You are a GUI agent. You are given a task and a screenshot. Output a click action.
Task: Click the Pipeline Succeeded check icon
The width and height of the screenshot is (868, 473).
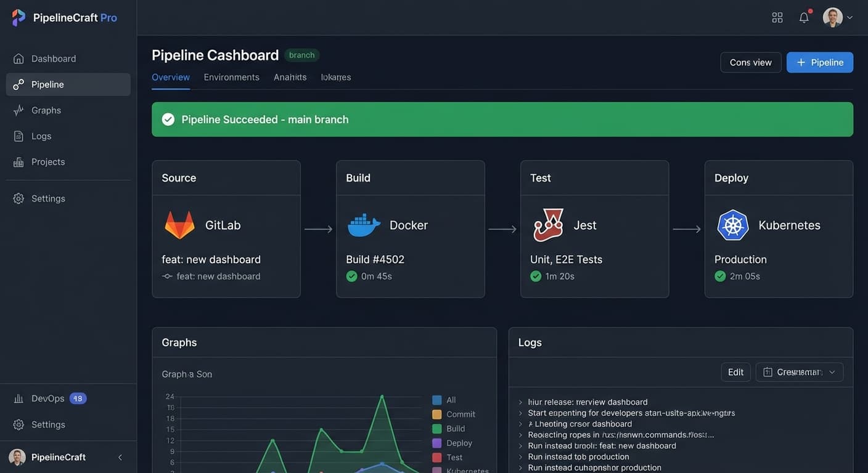(x=168, y=119)
